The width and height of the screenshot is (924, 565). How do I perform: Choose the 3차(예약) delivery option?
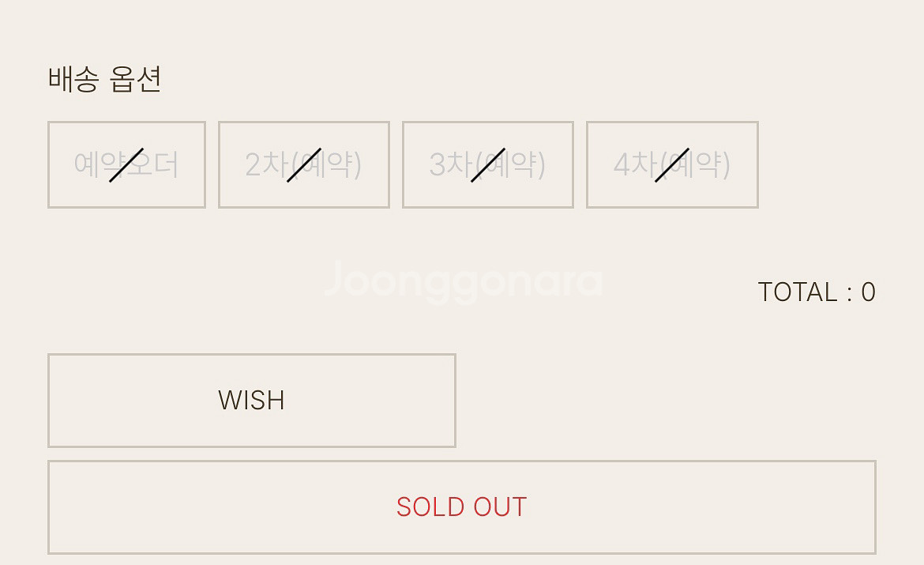(488, 164)
